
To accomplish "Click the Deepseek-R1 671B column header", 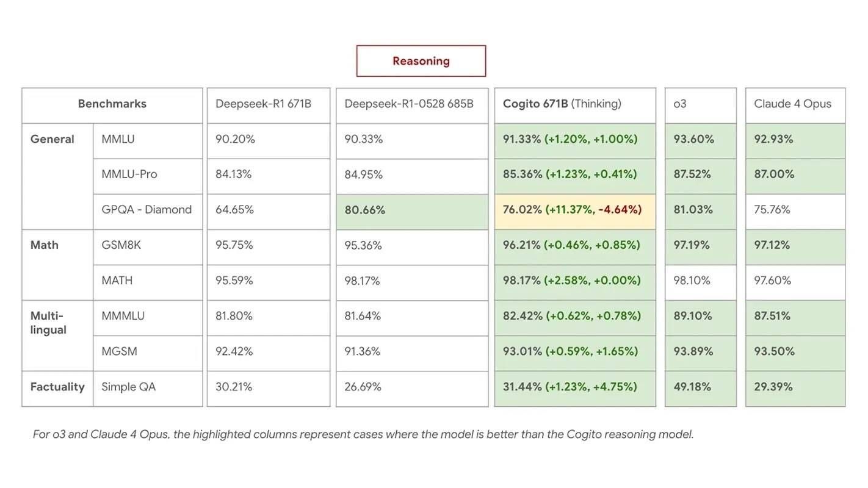I will (x=268, y=104).
